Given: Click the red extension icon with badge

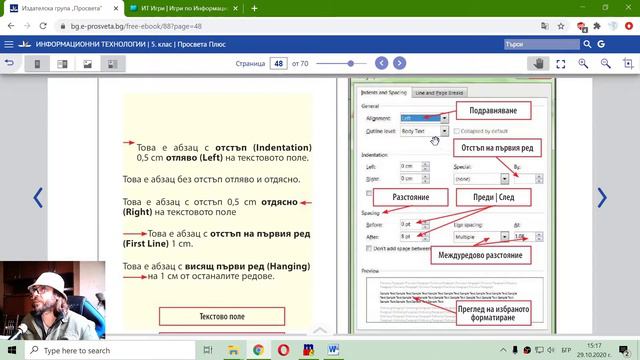Looking at the screenshot, I should (582, 27).
